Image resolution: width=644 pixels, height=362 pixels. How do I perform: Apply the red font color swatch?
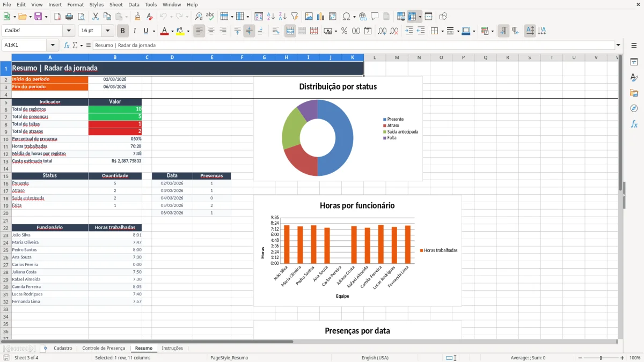164,31
